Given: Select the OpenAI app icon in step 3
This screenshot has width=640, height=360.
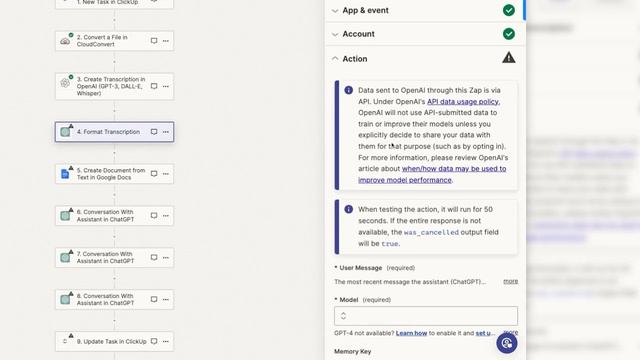Looking at the screenshot, I should pos(65,83).
